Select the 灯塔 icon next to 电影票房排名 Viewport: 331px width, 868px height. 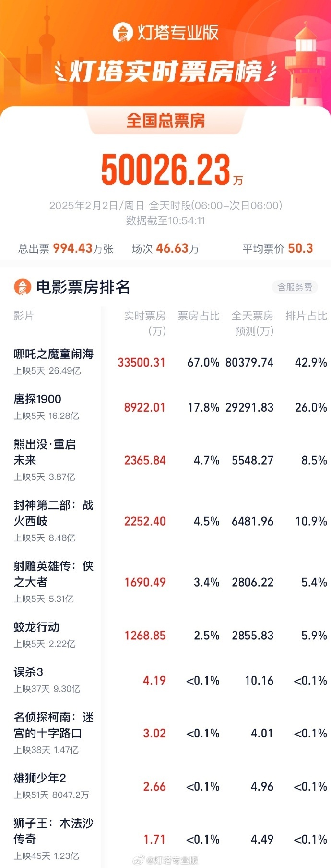21,287
